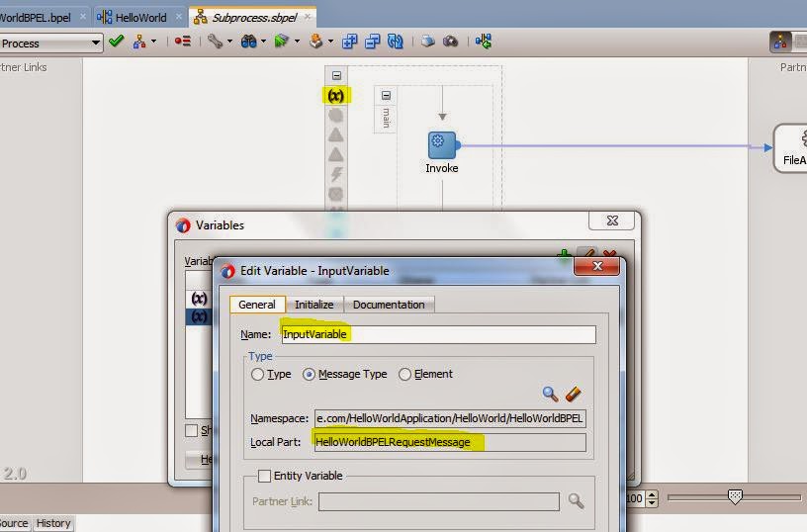The width and height of the screenshot is (807, 532).
Task: Click the zoom percent stepper arrows
Action: (x=652, y=498)
